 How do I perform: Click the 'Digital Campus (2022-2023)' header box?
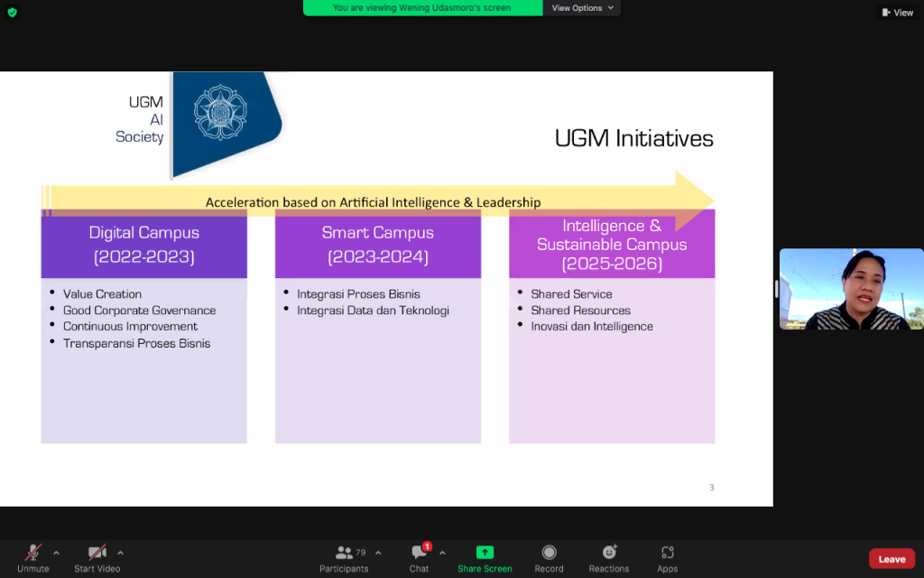tap(143, 244)
